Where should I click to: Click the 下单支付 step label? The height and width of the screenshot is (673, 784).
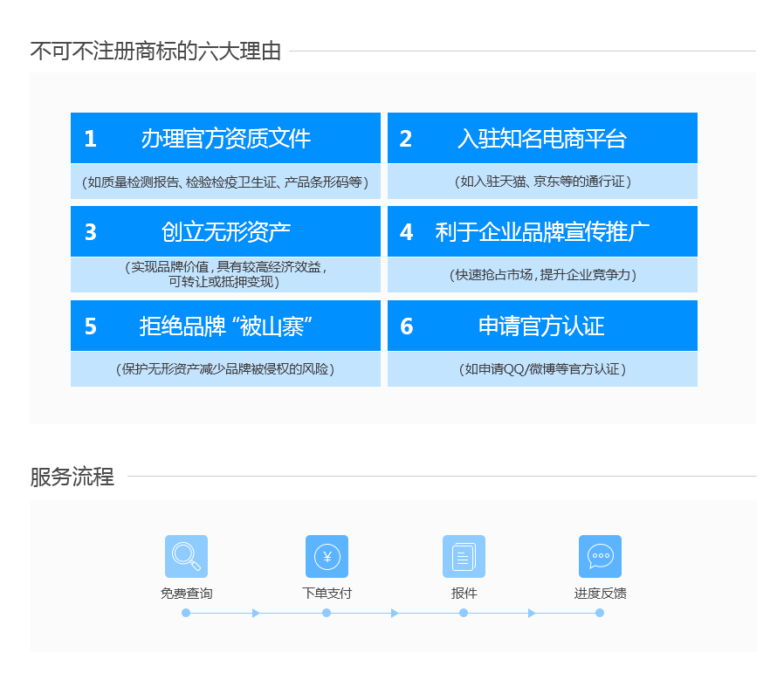(327, 594)
